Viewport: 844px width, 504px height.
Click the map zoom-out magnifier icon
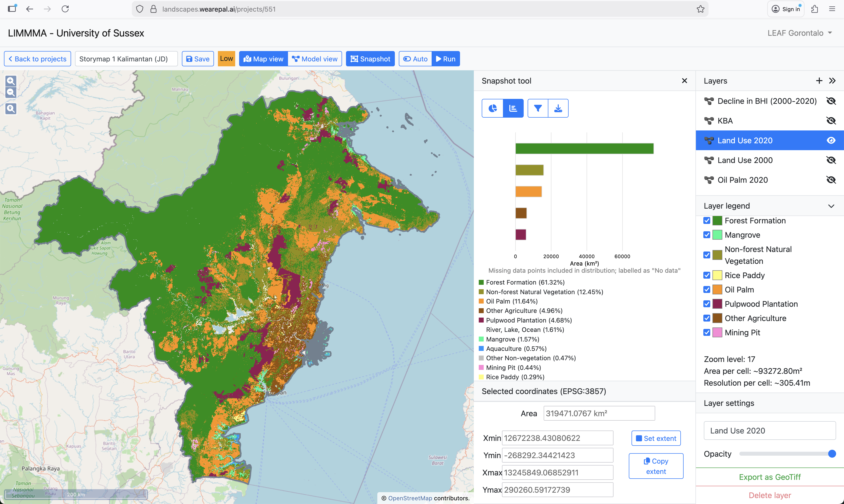11,92
